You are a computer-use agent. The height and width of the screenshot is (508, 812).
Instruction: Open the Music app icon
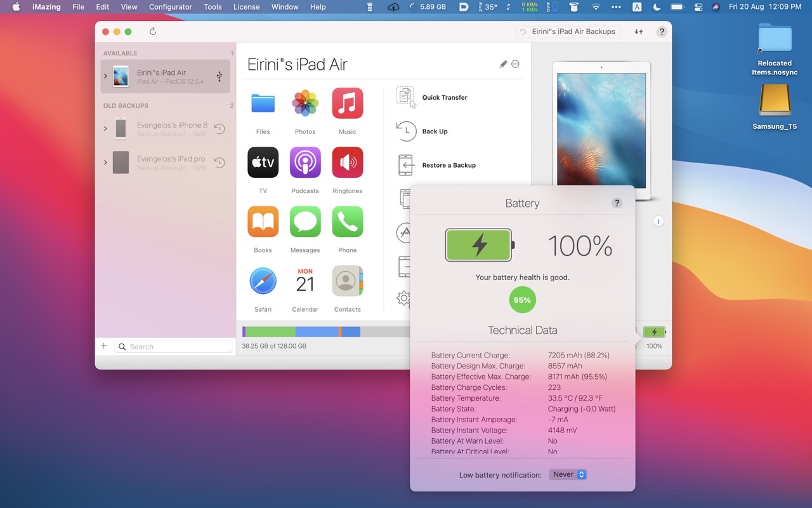coord(348,104)
